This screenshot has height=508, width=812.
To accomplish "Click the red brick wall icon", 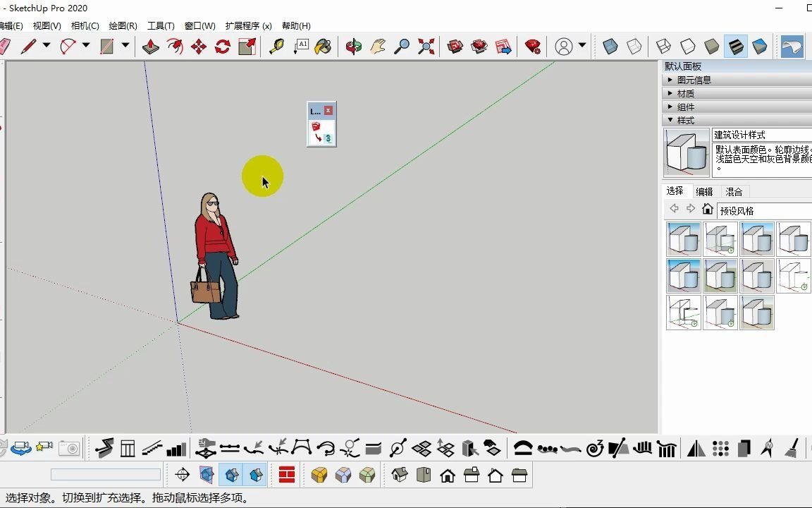I will tap(287, 474).
